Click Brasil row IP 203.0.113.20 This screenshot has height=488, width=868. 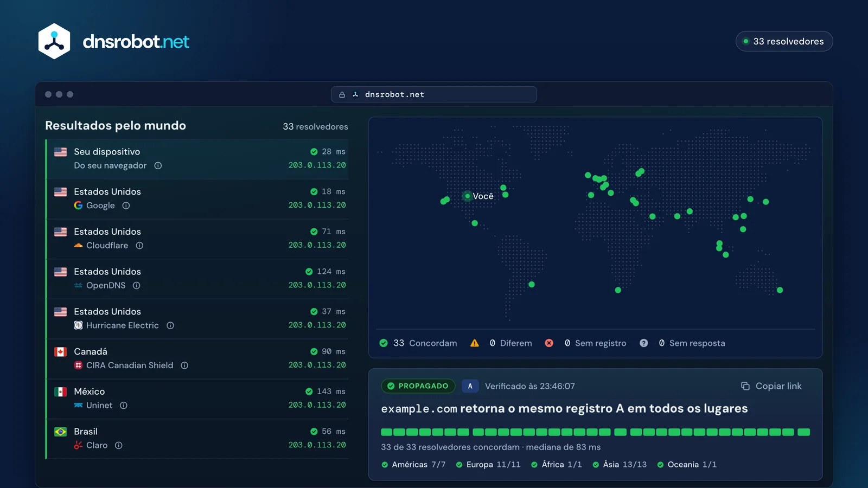pyautogui.click(x=317, y=445)
